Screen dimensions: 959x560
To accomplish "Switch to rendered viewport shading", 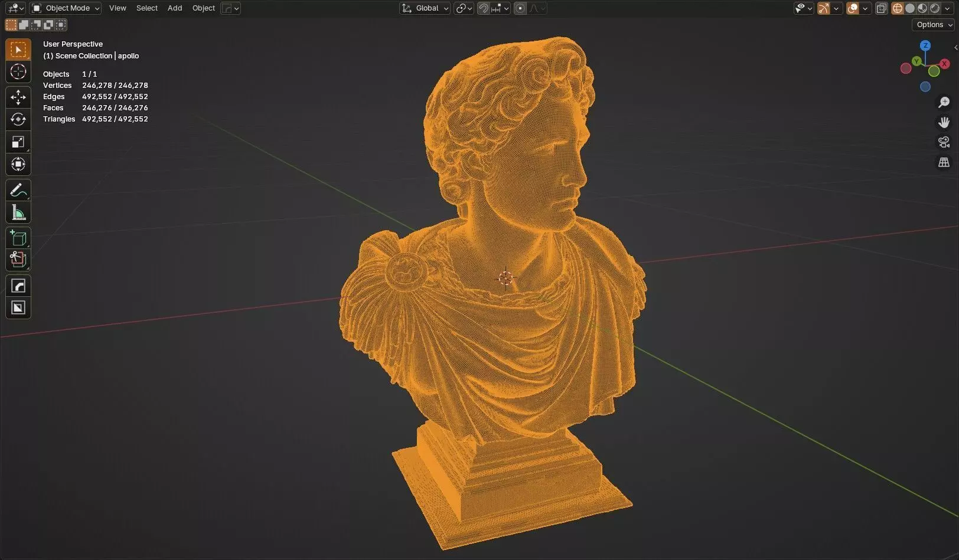I will click(x=935, y=8).
